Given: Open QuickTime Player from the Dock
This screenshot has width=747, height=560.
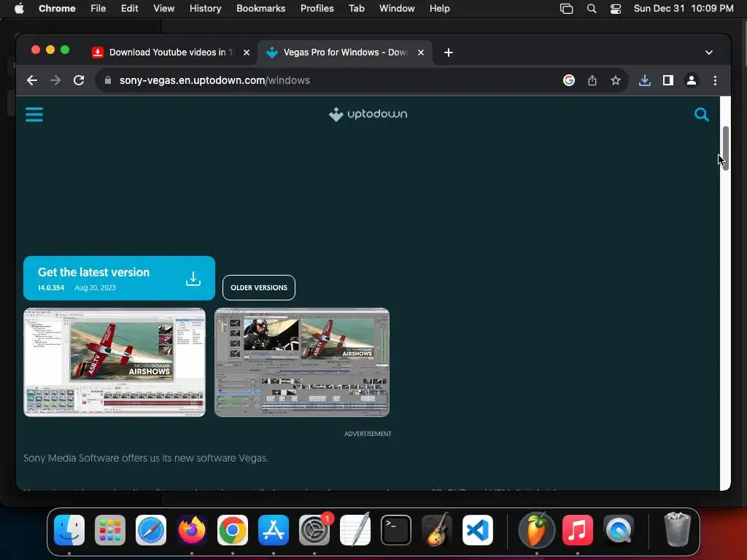Looking at the screenshot, I should click(619, 530).
